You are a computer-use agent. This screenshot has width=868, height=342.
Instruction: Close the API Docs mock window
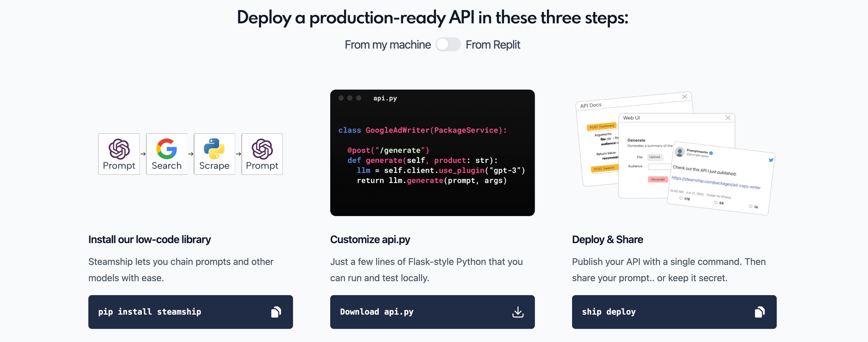click(684, 96)
